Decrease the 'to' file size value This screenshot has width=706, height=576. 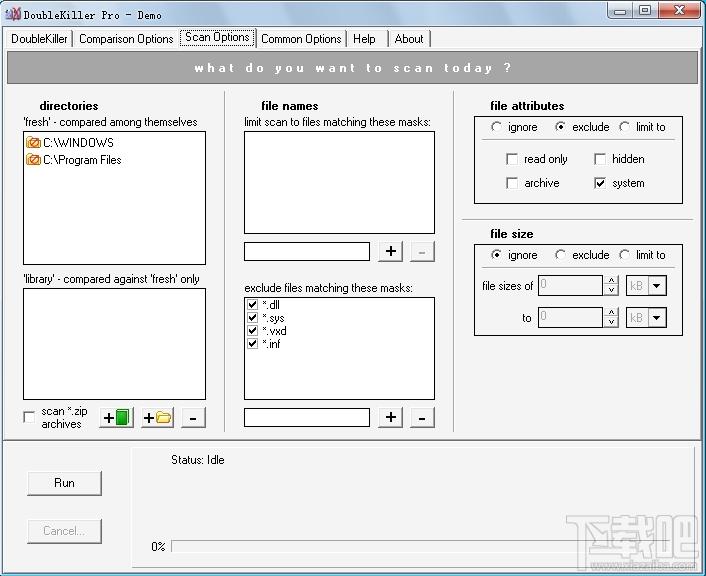(x=611, y=322)
